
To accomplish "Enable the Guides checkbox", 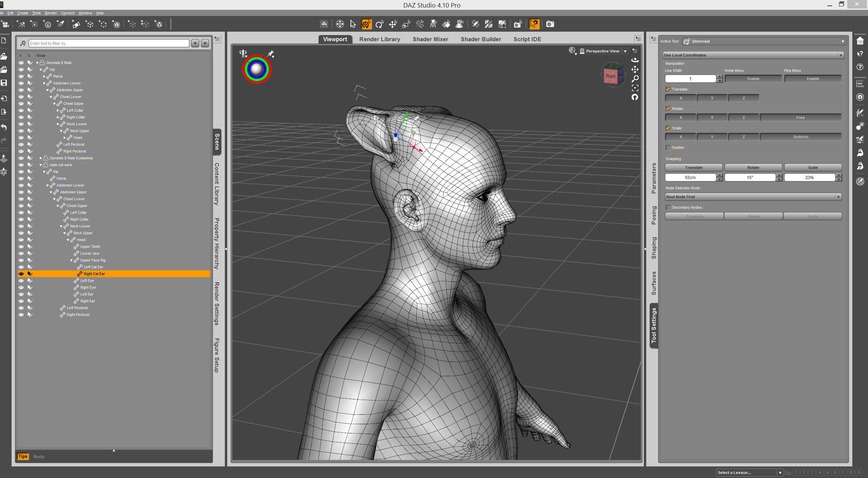I will (x=668, y=148).
